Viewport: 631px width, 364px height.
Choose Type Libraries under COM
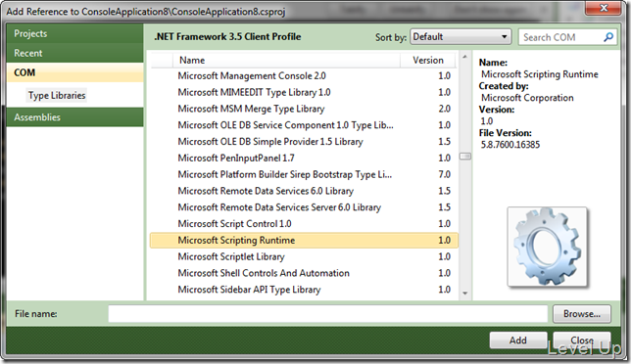[57, 96]
